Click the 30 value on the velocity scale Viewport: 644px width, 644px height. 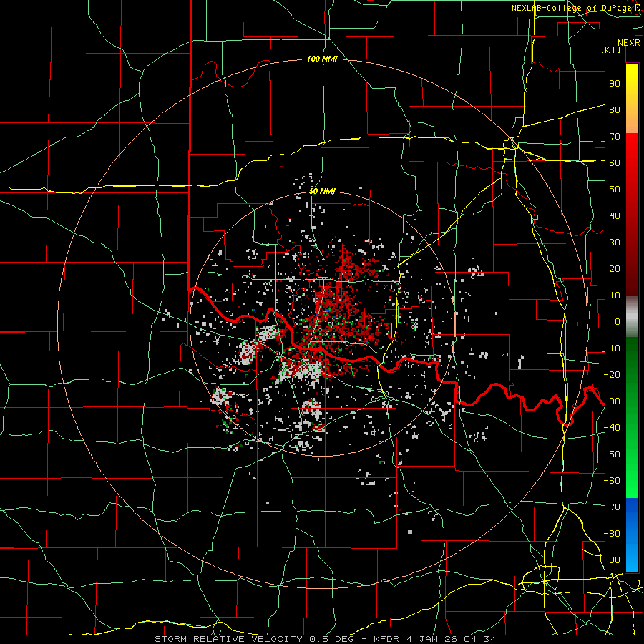[x=615, y=243]
